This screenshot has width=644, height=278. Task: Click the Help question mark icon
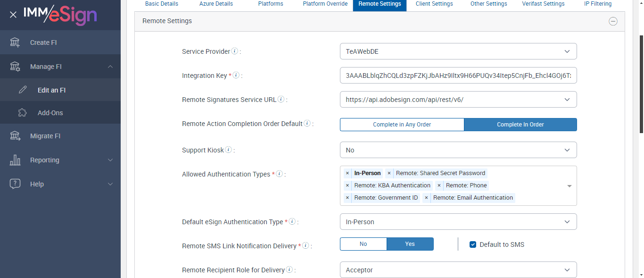click(x=15, y=184)
